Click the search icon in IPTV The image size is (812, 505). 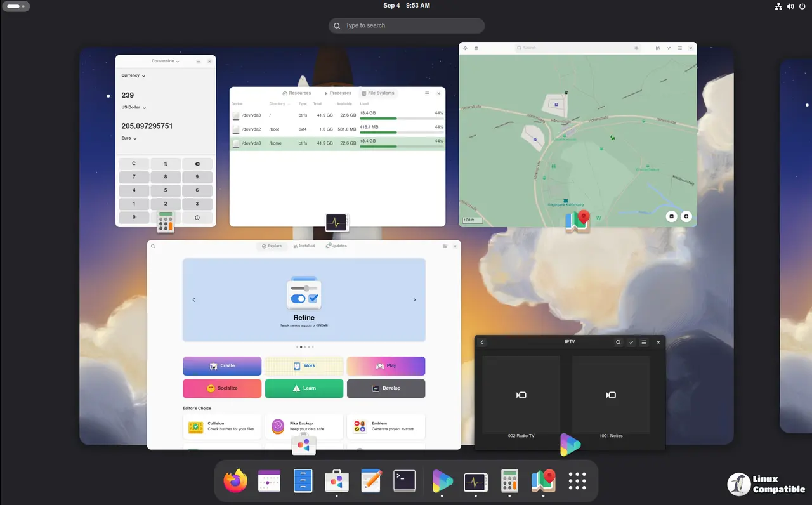[x=619, y=343]
